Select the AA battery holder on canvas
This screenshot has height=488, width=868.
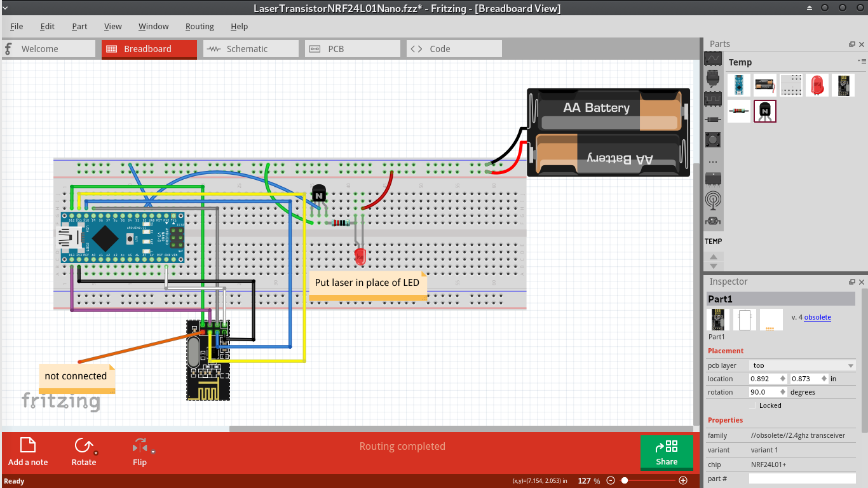[x=609, y=132]
